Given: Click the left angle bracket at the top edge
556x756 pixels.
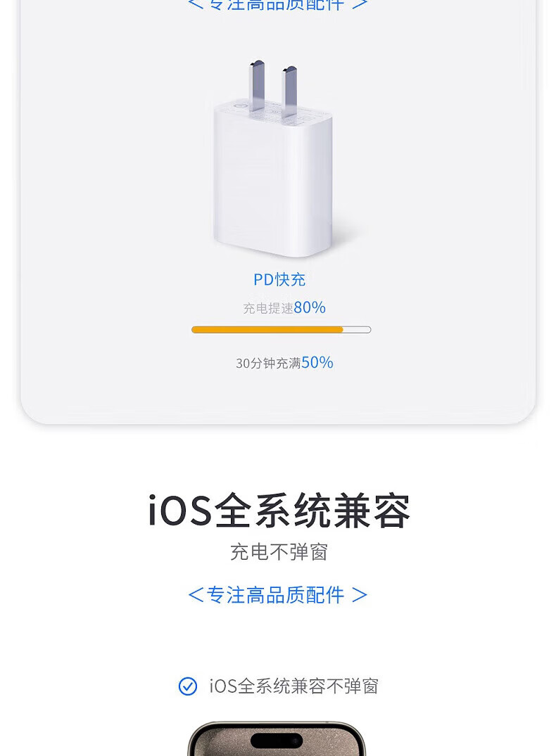Looking at the screenshot, I should [x=196, y=4].
